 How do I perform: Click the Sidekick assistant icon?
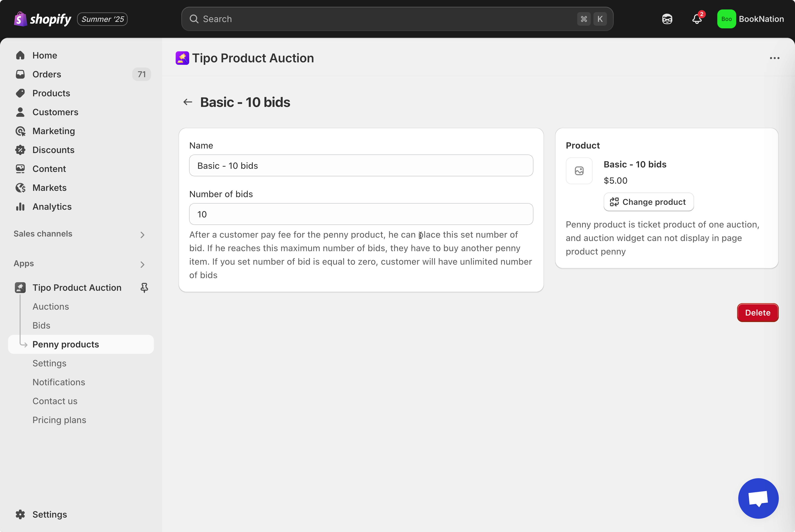pos(667,19)
